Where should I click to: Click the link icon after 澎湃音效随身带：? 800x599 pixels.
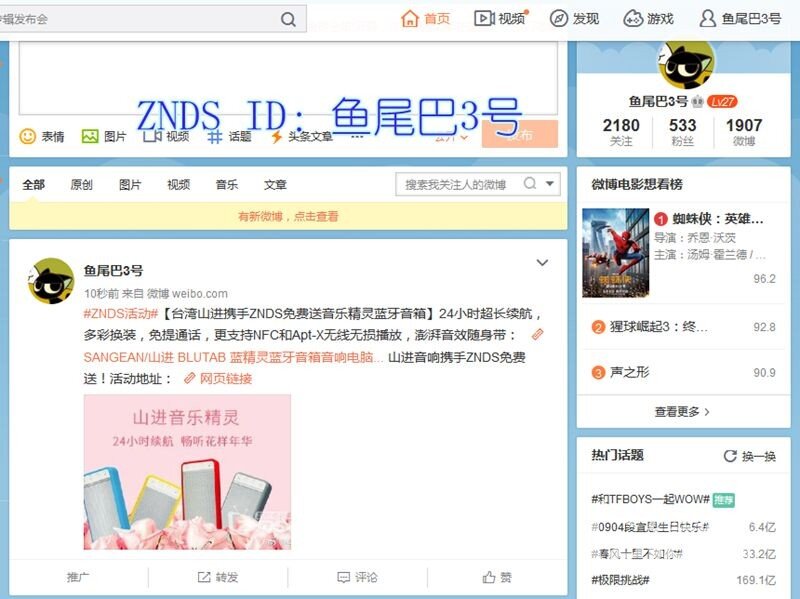tap(537, 335)
